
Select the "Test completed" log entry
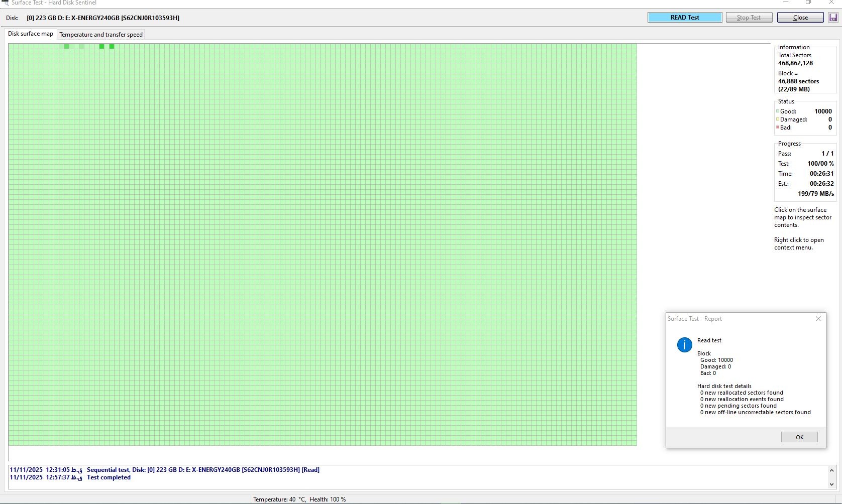(109, 477)
